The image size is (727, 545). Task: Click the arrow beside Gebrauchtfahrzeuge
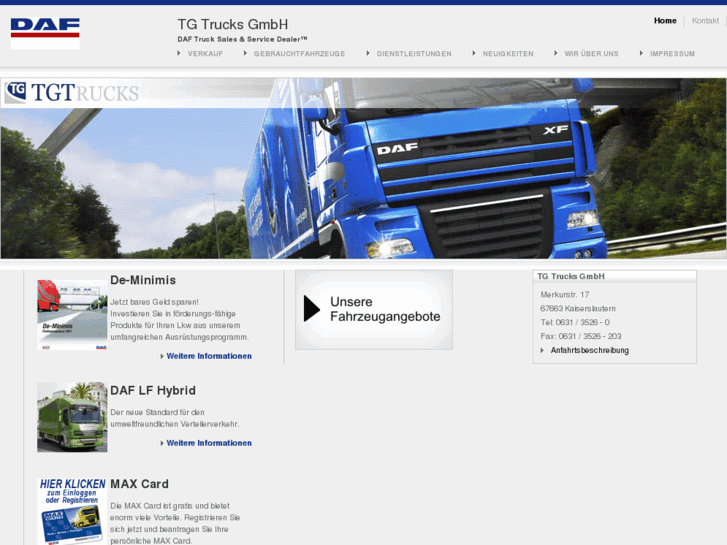point(245,53)
